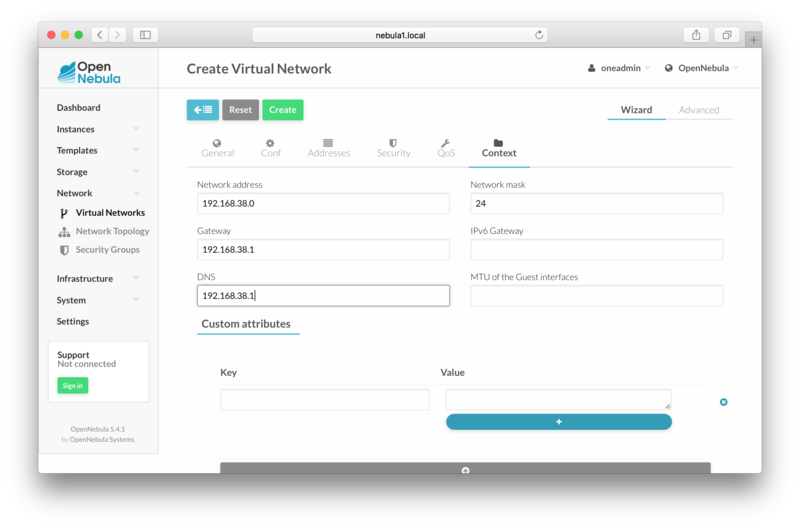The width and height of the screenshot is (800, 528).
Task: Select the Wizard mode view
Action: click(x=636, y=110)
